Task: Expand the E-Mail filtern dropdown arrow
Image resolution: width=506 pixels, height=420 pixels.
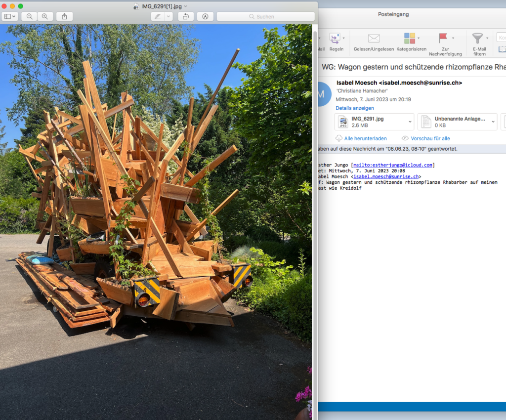Action: pos(487,38)
